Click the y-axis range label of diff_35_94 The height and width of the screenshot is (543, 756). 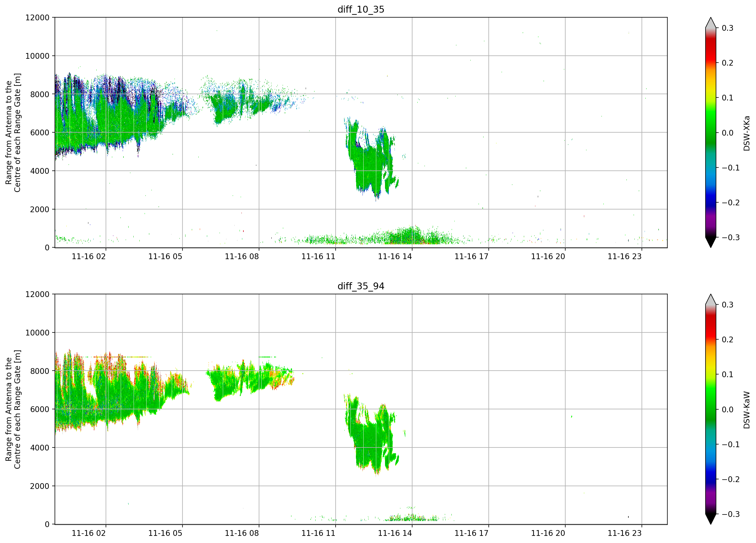13,410
